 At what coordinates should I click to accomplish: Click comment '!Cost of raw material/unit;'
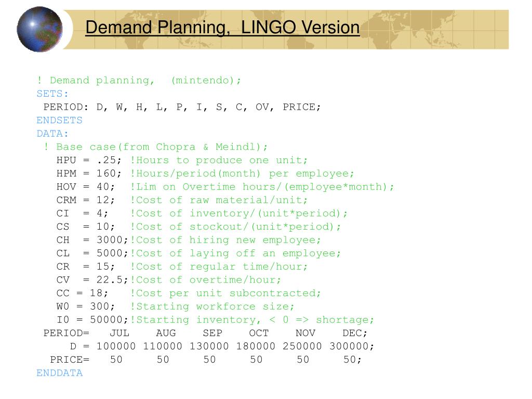(x=219, y=200)
